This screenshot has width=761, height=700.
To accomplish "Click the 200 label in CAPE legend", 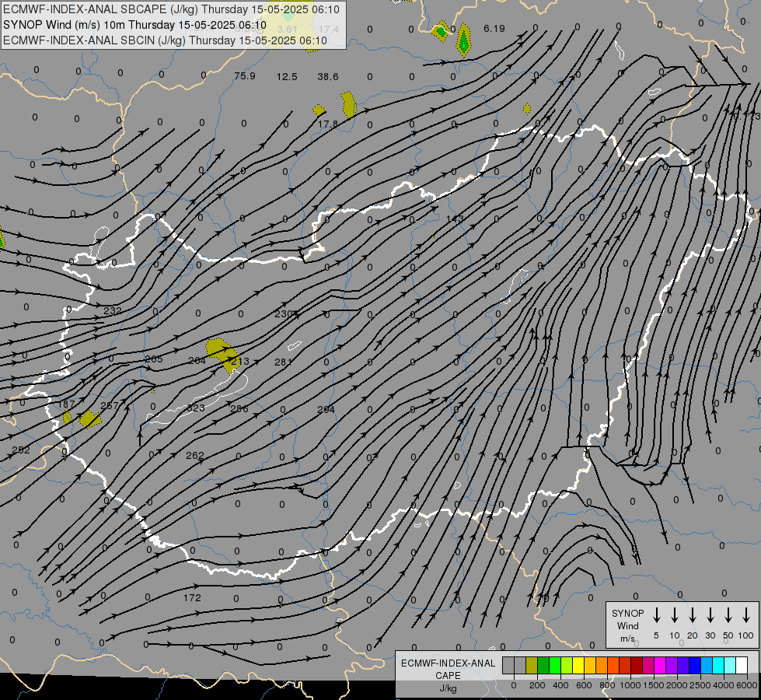I will (x=537, y=685).
